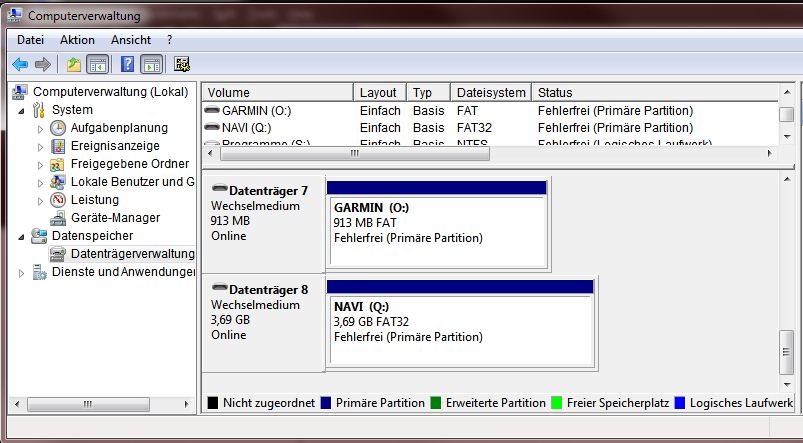The image size is (803, 443).
Task: Select the NAVI (Q:) partition block
Action: [460, 323]
